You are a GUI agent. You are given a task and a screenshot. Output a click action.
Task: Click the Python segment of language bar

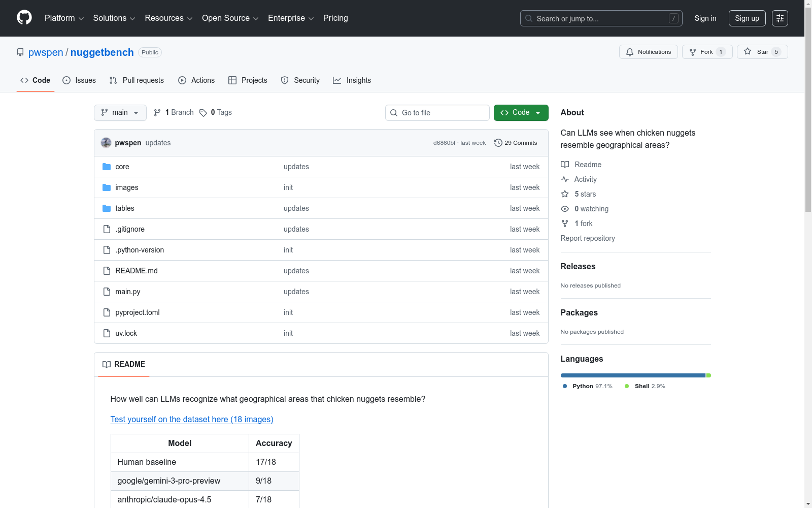(x=633, y=375)
